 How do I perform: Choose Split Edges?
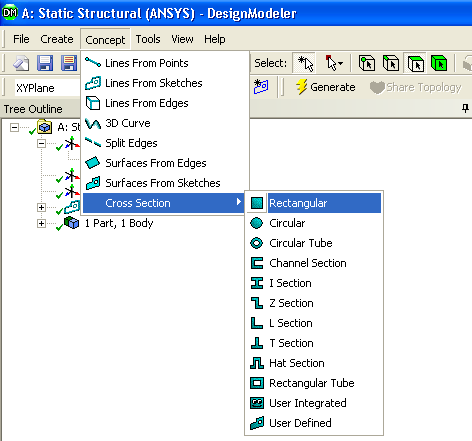point(165,143)
